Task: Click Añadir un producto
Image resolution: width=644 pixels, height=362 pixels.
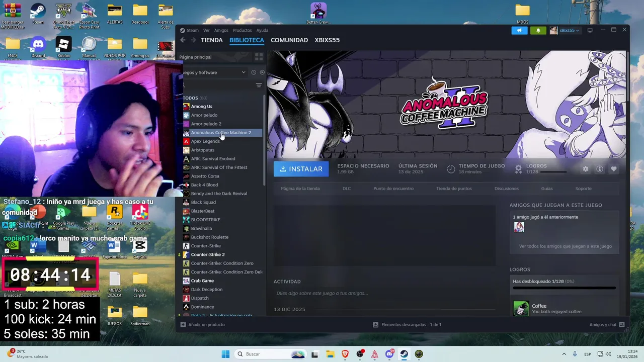Action: [202, 325]
